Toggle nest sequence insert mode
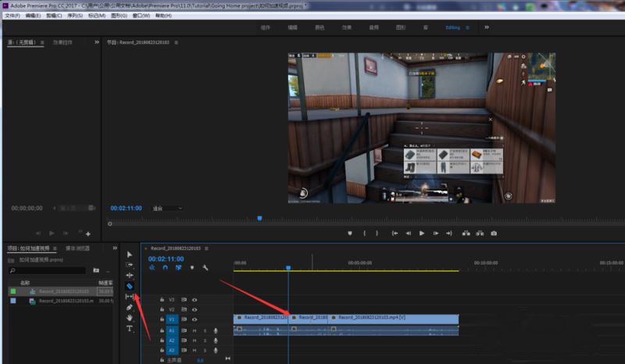The width and height of the screenshot is (625, 364). coord(152,268)
